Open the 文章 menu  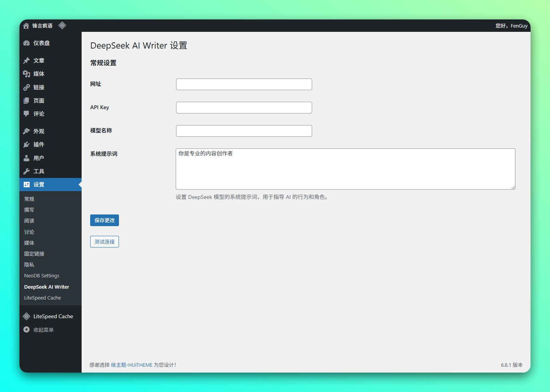(51, 61)
